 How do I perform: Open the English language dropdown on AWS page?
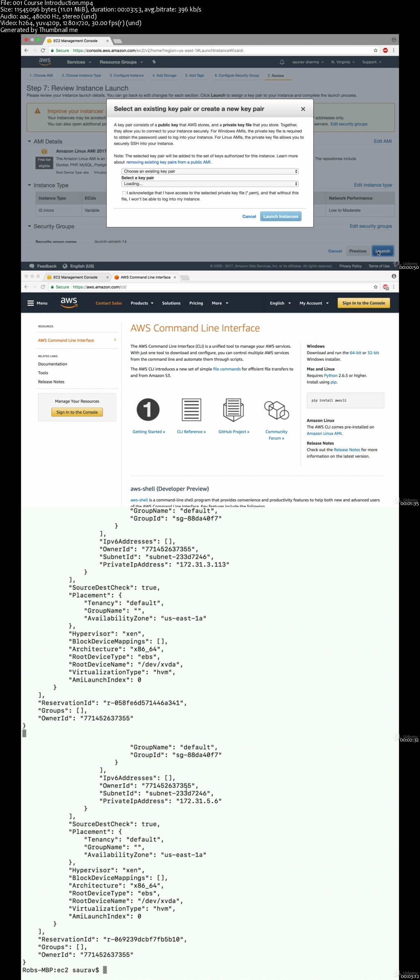(280, 303)
